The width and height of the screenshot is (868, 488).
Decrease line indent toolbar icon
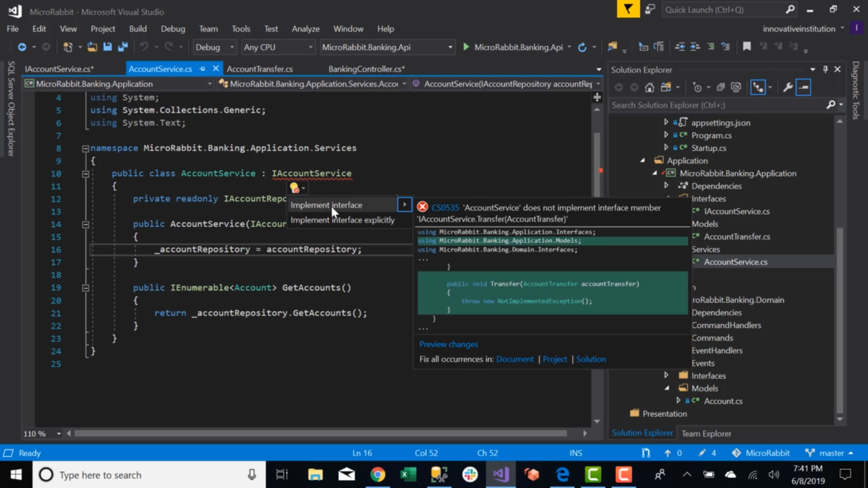point(680,47)
